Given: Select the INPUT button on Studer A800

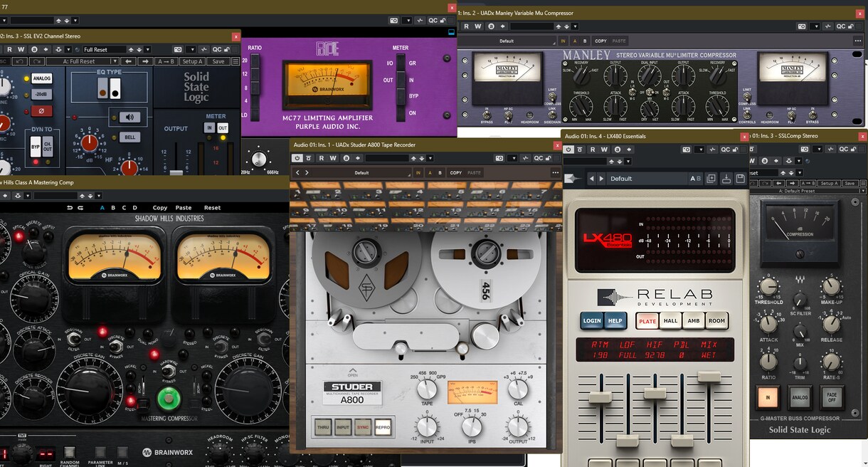Looking at the screenshot, I should pyautogui.click(x=343, y=426).
